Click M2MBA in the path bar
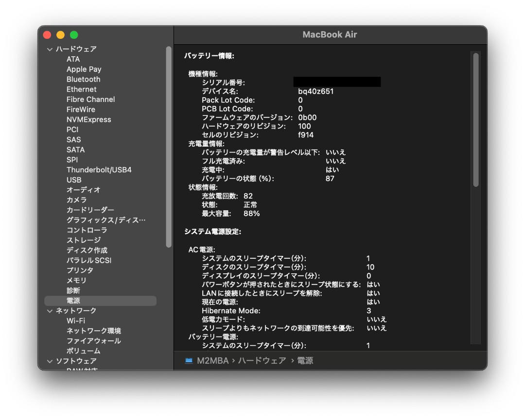Screen dimensions: 525x420 (212, 360)
